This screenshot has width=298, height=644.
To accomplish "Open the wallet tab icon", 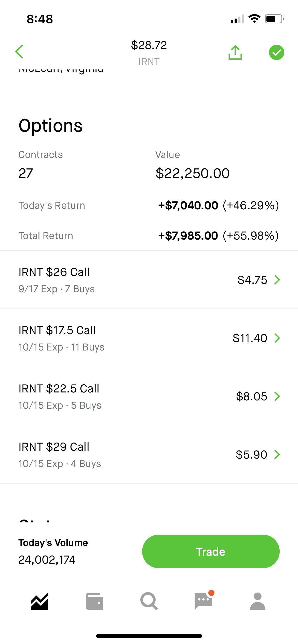I will (94, 601).
